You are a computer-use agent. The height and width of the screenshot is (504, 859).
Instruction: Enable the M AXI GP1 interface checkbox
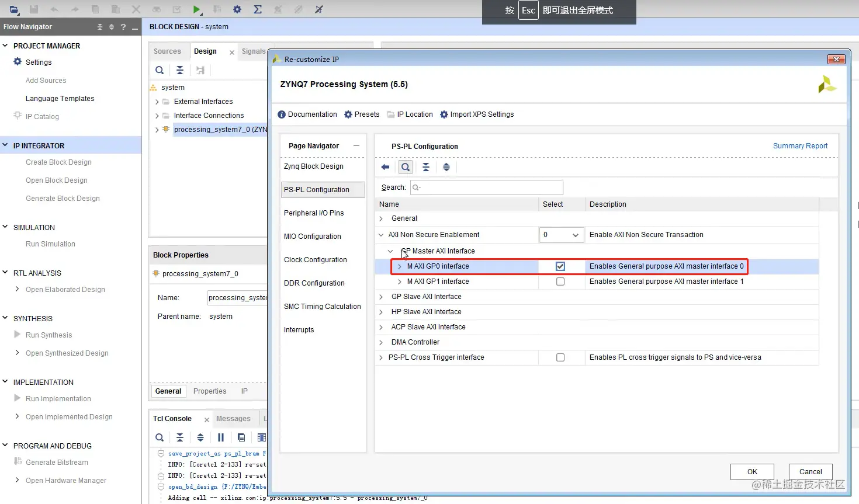[560, 281]
